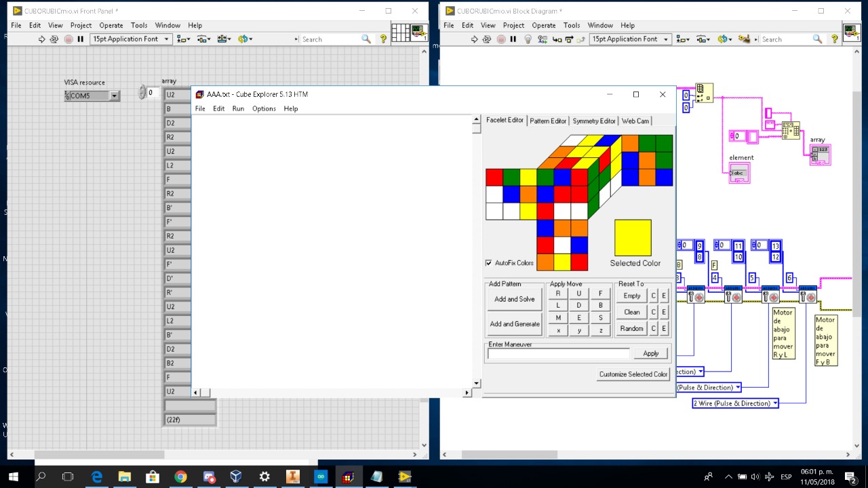This screenshot has height=488, width=868.
Task: Open Microsoft Edge from taskbar
Action: pos(97,476)
